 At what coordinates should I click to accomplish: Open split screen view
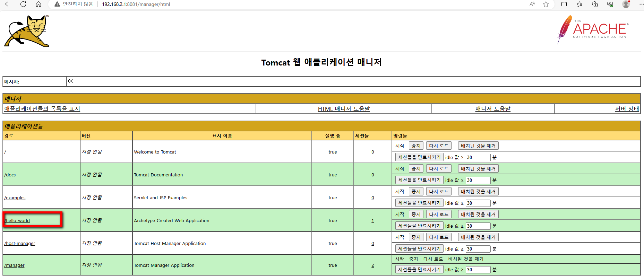point(564,4)
